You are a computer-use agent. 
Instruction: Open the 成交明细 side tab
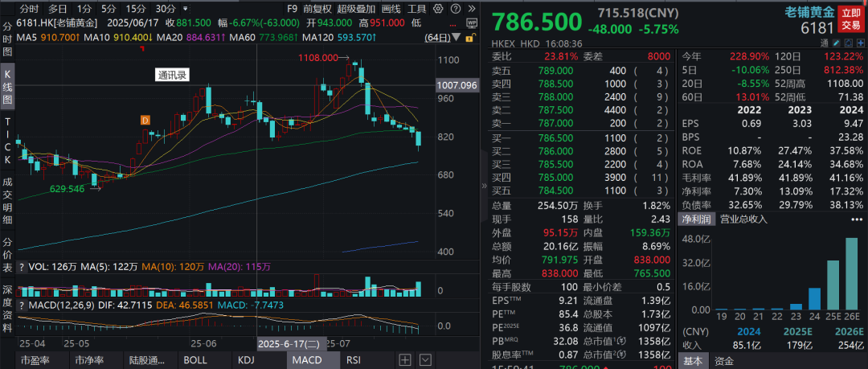[7, 202]
